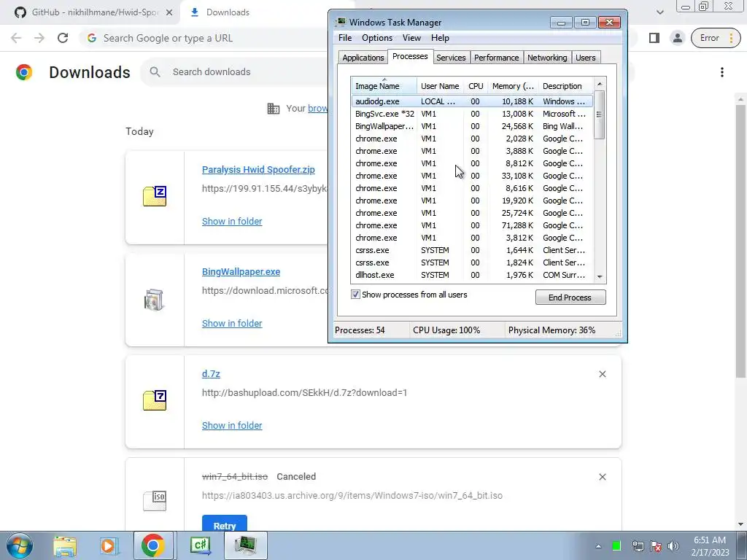
Task: Open the Chrome side panel icon
Action: (x=654, y=38)
